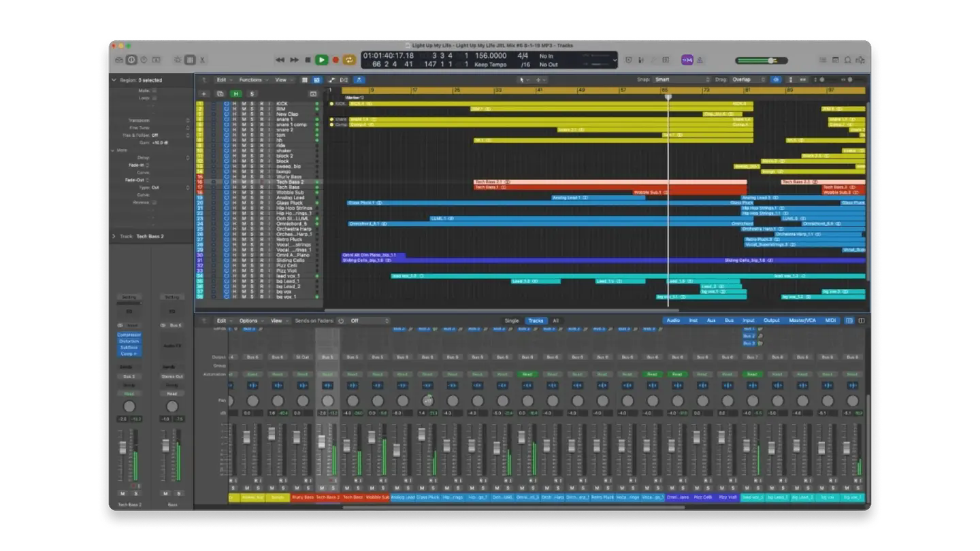Screen dimensions: 980x551
Task: Toggle the Aux channel strip filter
Action: 711,320
